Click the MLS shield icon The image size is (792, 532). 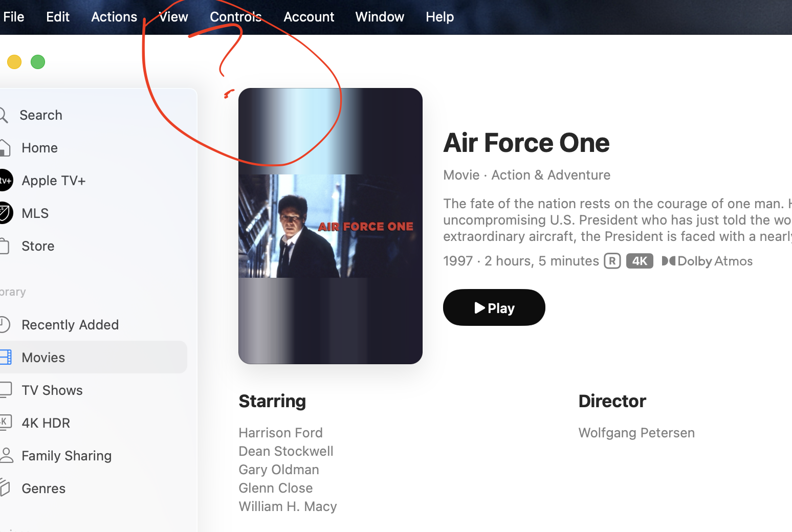click(5, 213)
